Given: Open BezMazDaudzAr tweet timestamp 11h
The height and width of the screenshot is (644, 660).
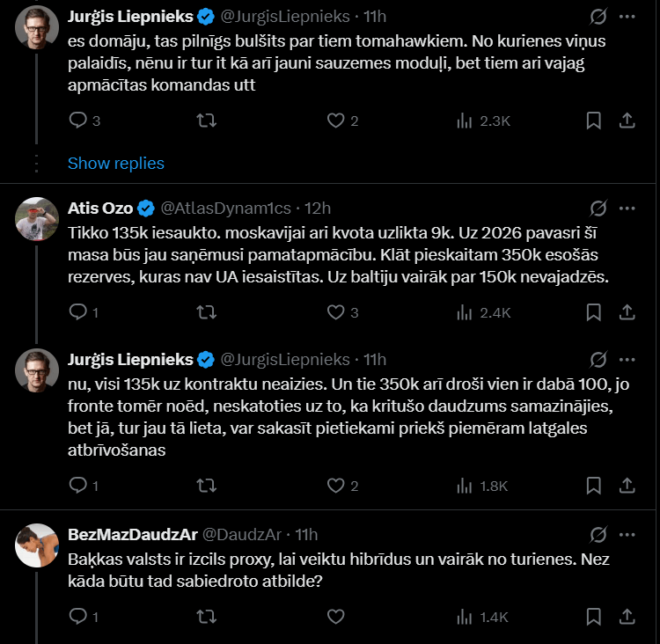Looking at the screenshot, I should click(306, 534).
